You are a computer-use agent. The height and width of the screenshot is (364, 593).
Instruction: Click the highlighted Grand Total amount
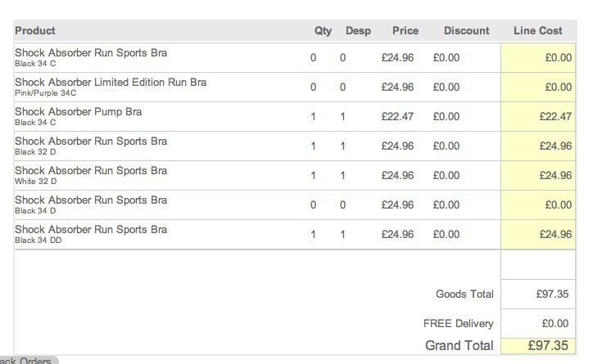pos(539,346)
